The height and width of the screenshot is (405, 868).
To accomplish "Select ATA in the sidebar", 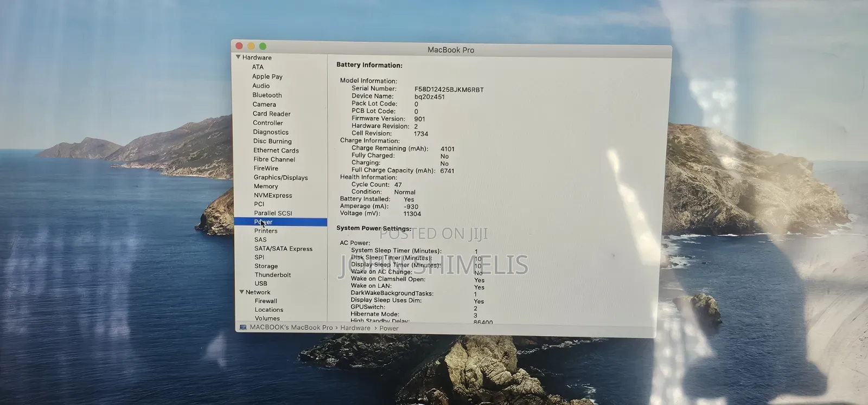I will coord(258,67).
